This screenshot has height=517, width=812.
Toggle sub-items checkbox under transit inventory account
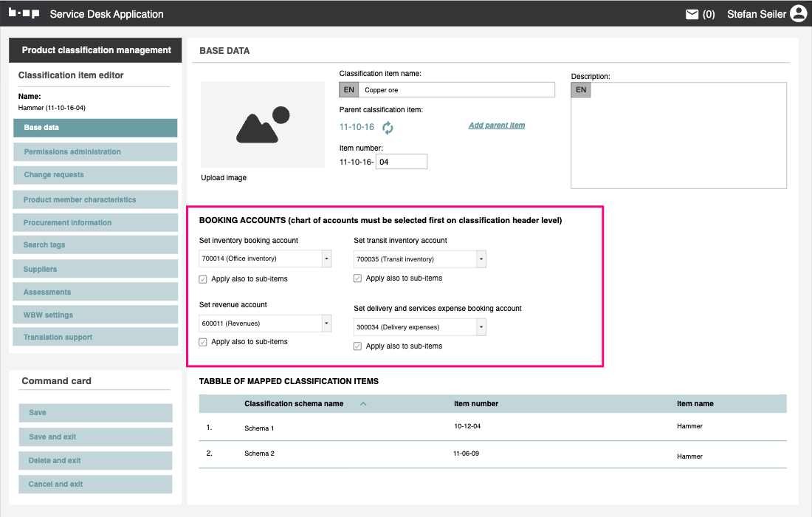pyautogui.click(x=358, y=278)
